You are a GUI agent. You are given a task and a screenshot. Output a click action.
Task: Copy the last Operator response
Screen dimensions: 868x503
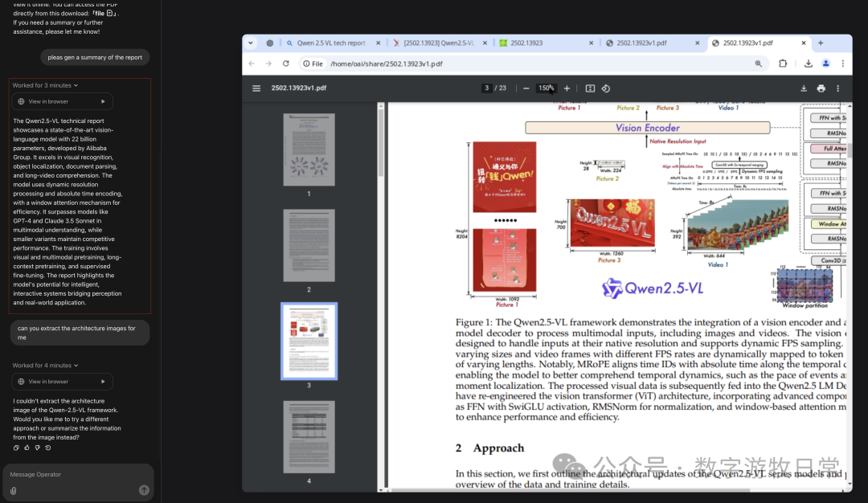16,448
